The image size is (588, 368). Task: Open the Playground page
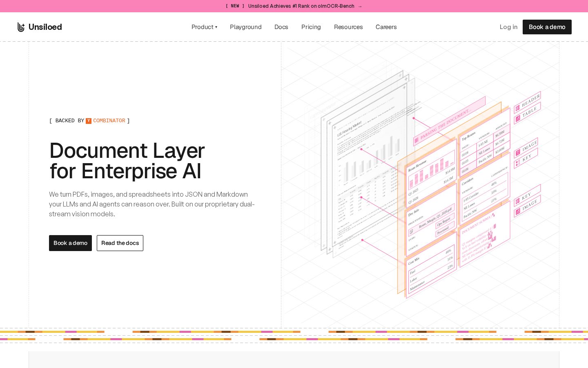(246, 27)
